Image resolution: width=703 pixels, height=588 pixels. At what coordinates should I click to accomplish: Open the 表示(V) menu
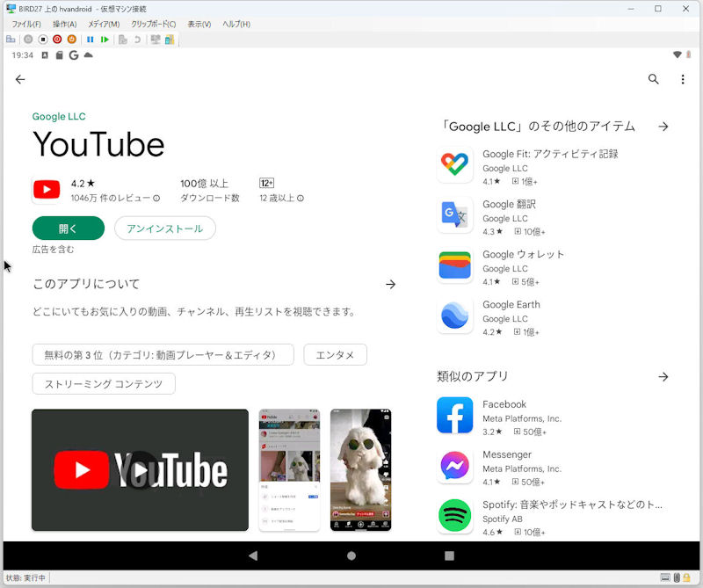(199, 25)
